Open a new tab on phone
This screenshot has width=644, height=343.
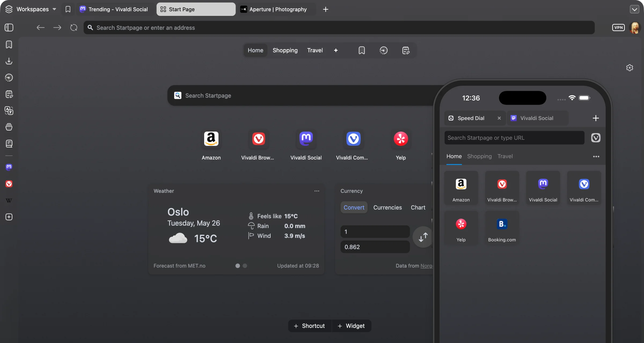pyautogui.click(x=596, y=118)
